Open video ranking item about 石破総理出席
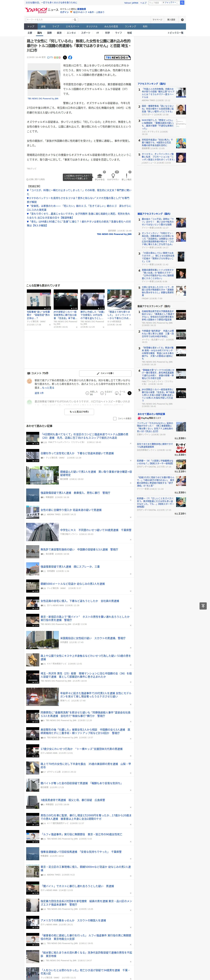Viewport: 210px width, 980px height. [x=158, y=315]
